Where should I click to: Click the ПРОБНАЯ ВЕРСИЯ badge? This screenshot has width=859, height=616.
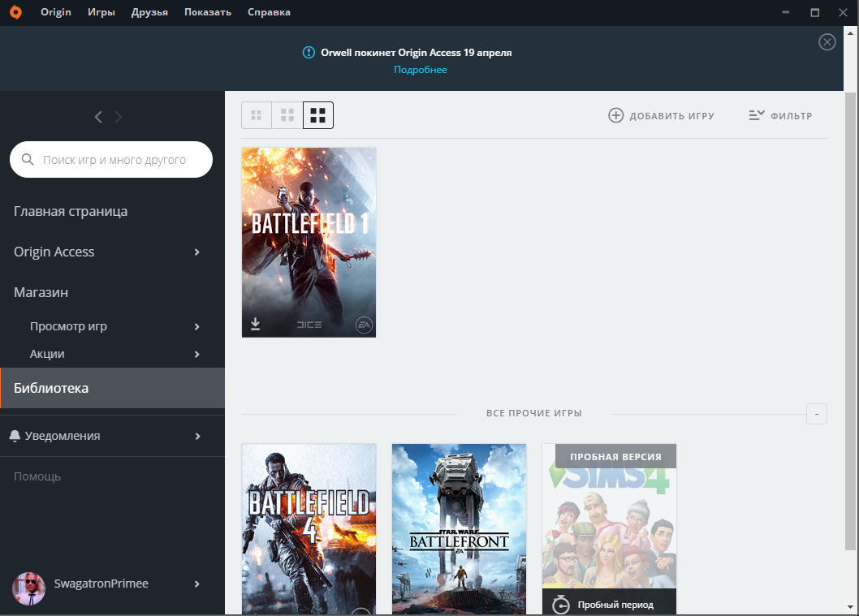click(x=615, y=457)
